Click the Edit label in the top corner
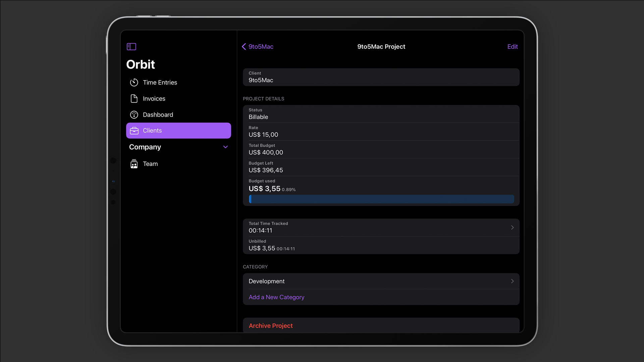644x362 pixels. (513, 47)
